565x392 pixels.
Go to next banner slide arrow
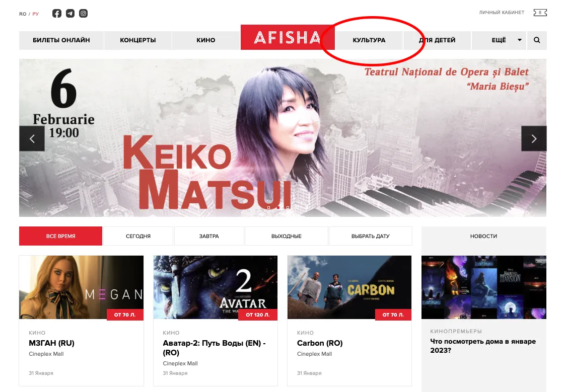pos(534,138)
